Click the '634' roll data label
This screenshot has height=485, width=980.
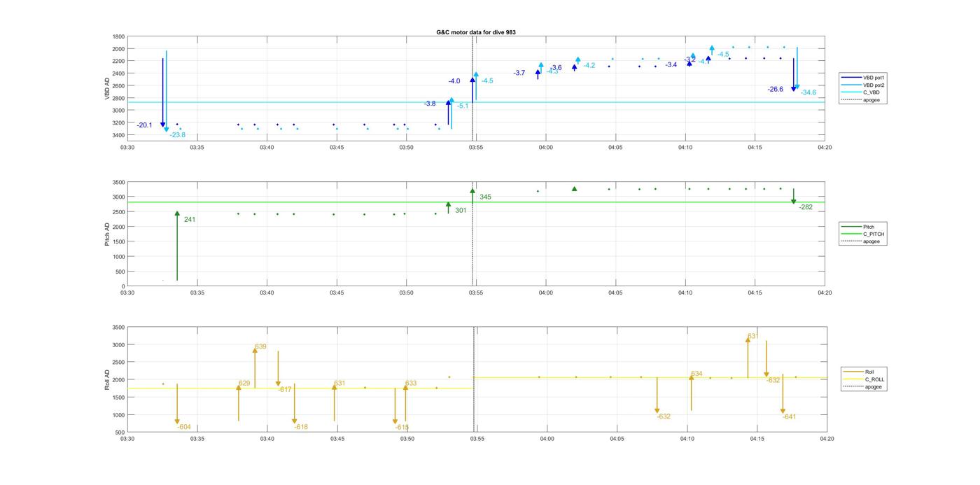(x=696, y=374)
